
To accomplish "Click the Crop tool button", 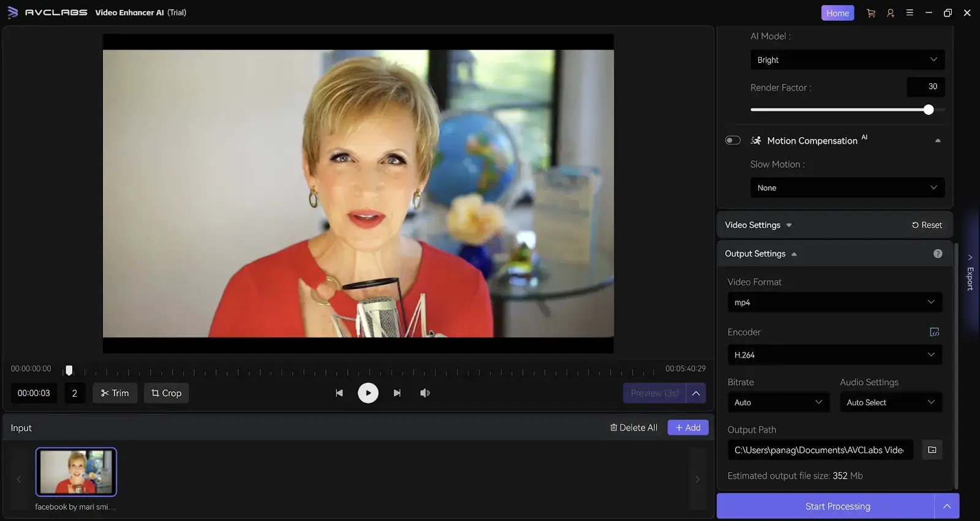I will click(x=166, y=393).
